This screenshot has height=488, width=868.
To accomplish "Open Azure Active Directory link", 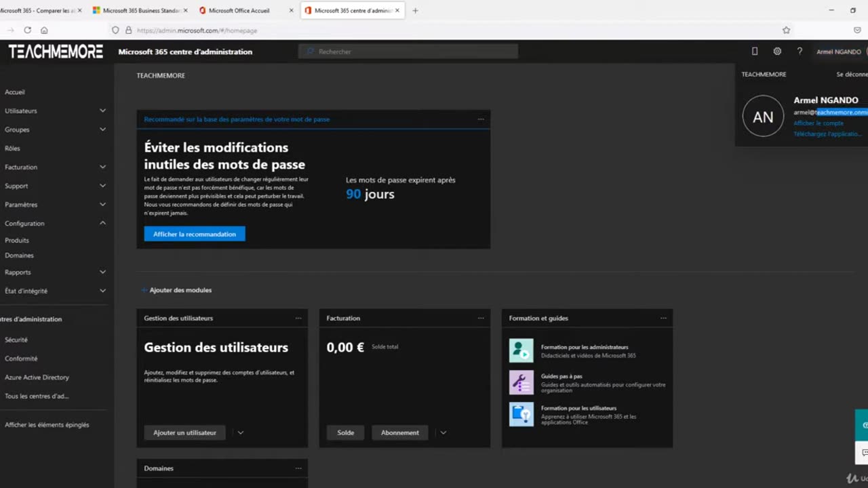I will click(37, 378).
